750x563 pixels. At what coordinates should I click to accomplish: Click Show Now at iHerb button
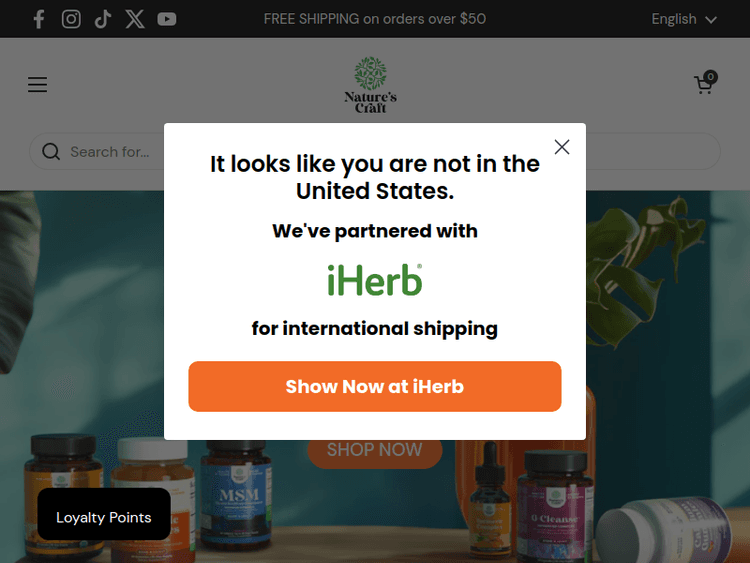(x=375, y=386)
